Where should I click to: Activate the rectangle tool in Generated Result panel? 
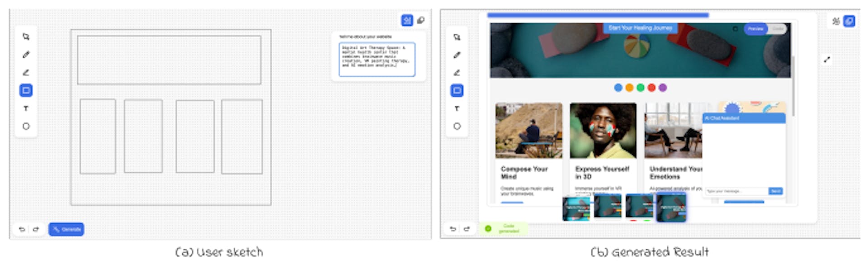click(x=457, y=91)
